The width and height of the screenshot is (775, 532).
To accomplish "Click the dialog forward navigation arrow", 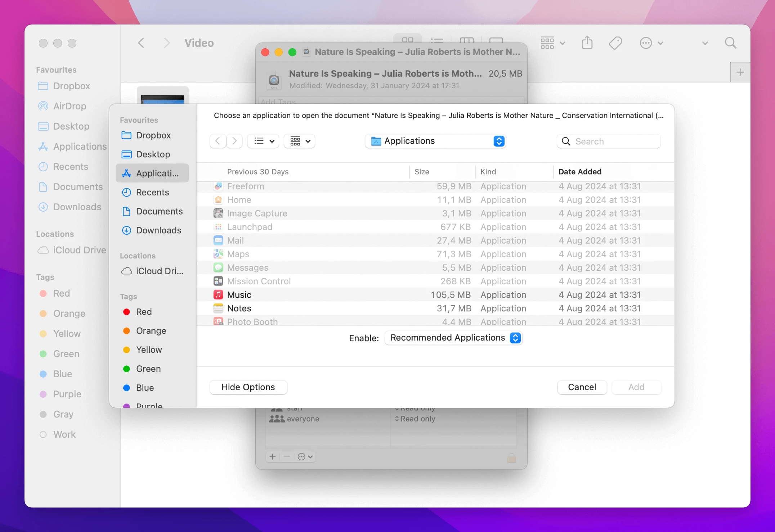I will 234,141.
